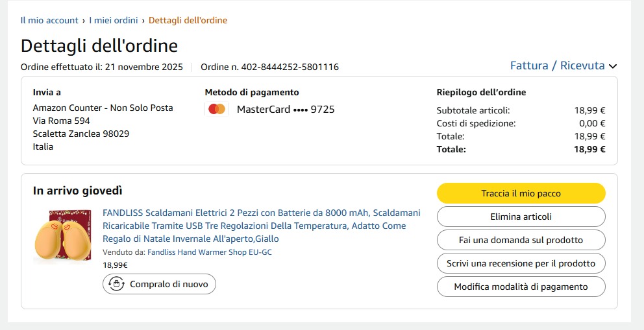The width and height of the screenshot is (644, 330).
Task: Open the yellow hand warmer product thumbnail
Action: [63, 236]
